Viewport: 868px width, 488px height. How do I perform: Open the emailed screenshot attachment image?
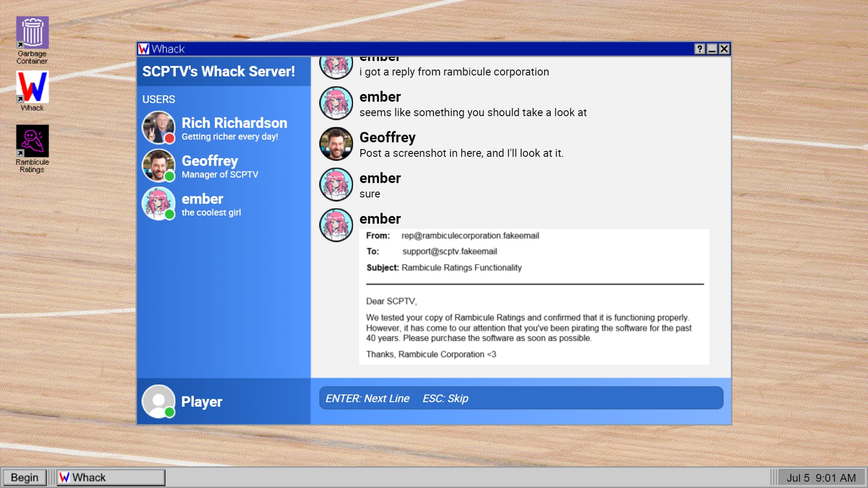point(534,296)
